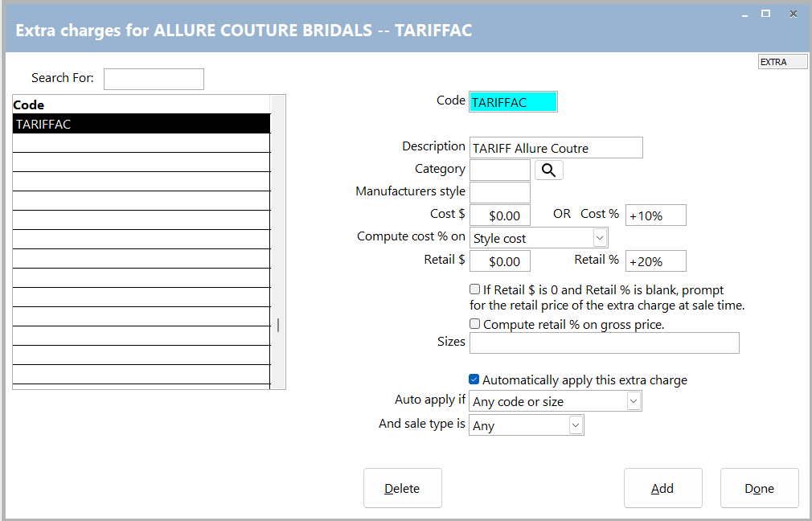The height and width of the screenshot is (521, 812).
Task: Enable prompt for retail price checkbox
Action: click(474, 289)
